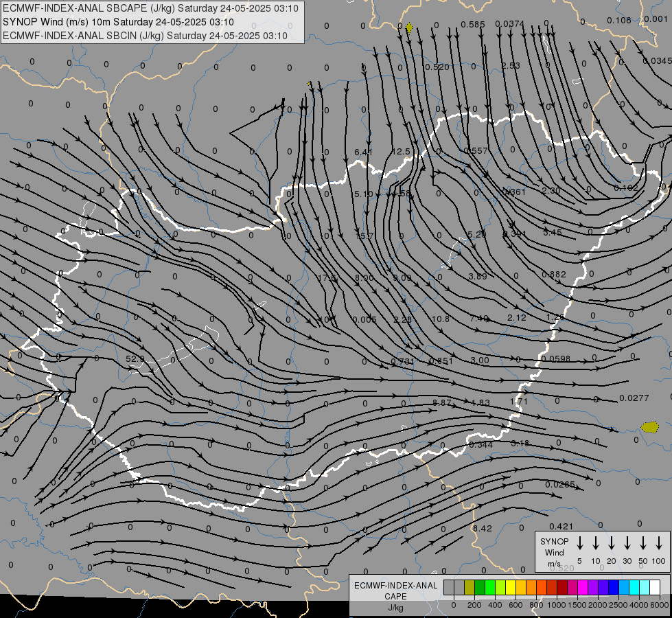Click the CAPE value 8.00 on map
Image resolution: width=672 pixels, height=618 pixels.
tap(364, 278)
